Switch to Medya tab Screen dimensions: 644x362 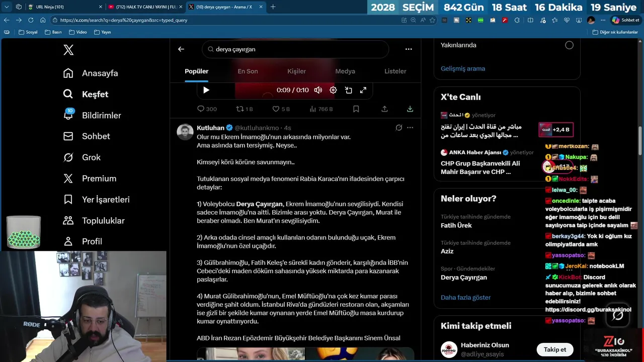[x=345, y=71]
